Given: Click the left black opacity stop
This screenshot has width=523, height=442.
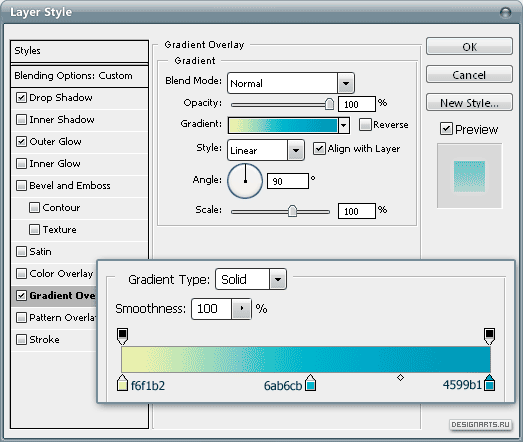Looking at the screenshot, I should pos(122,336).
